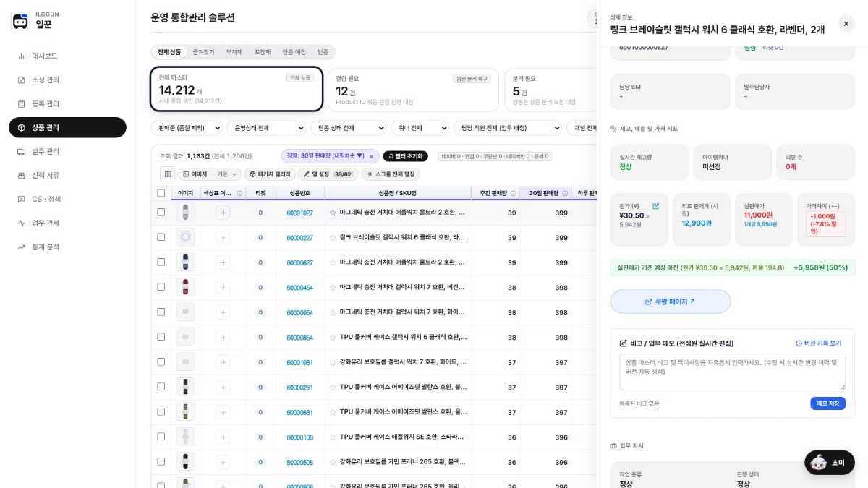Click the ILGGUN 일꾼 logo icon

click(20, 21)
